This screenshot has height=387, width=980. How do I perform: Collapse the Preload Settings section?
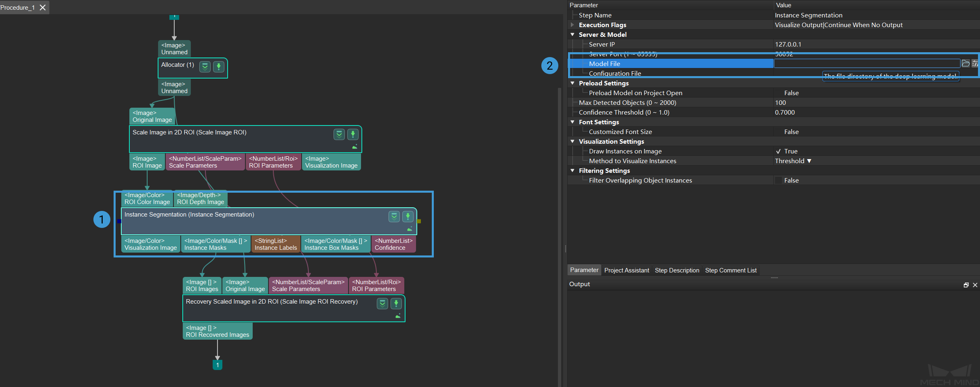click(x=572, y=83)
